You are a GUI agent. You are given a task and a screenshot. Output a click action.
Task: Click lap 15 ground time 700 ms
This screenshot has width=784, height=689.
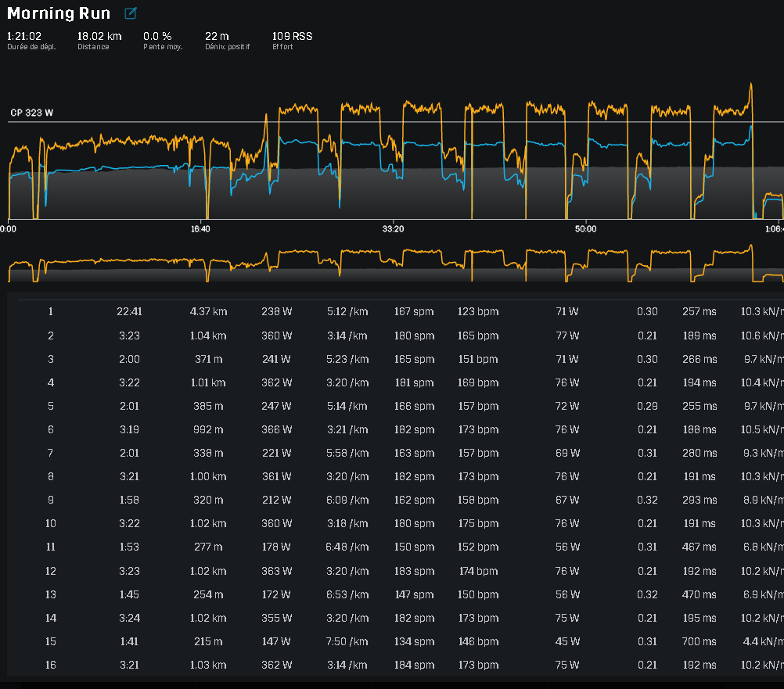tap(699, 641)
